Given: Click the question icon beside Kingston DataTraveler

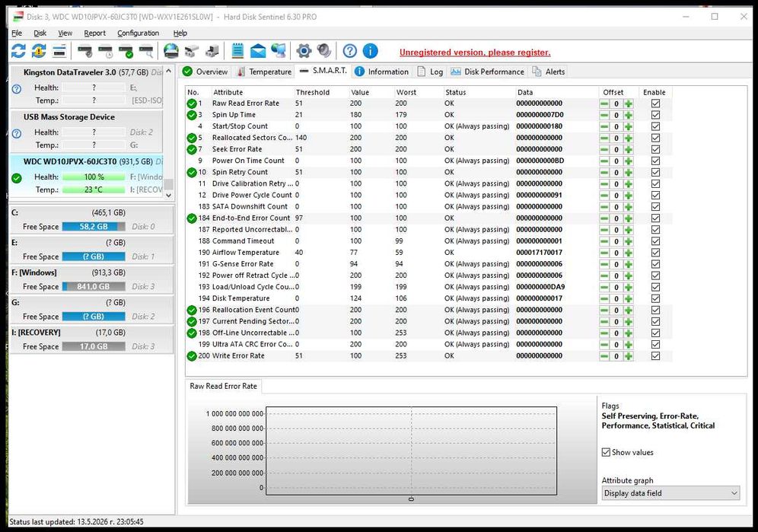Looking at the screenshot, I should (17, 89).
